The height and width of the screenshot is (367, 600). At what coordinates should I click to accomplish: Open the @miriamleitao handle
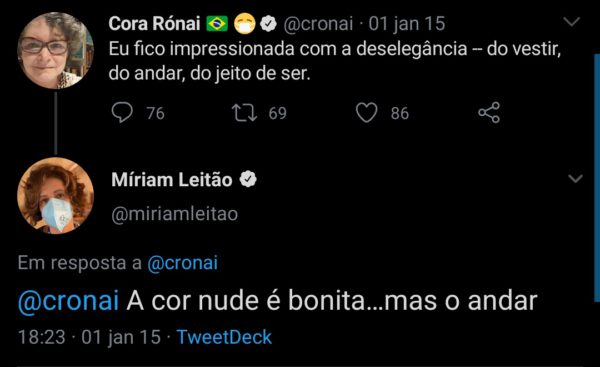click(x=174, y=214)
